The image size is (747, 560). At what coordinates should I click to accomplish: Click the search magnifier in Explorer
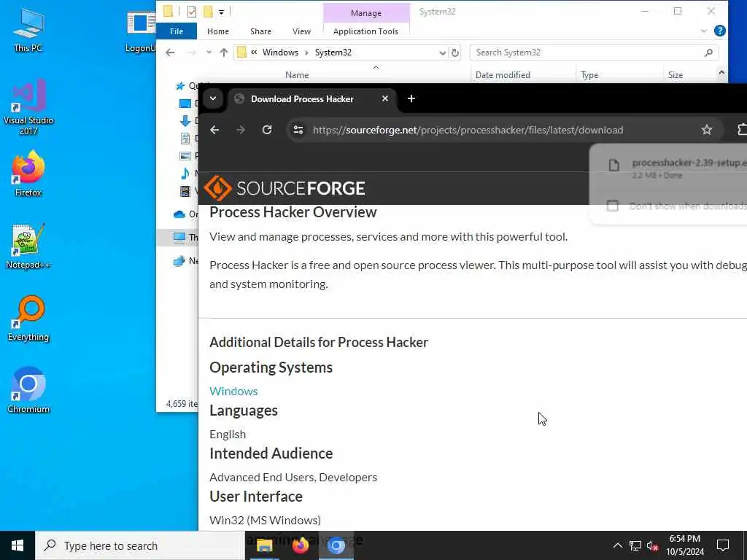[x=708, y=52]
